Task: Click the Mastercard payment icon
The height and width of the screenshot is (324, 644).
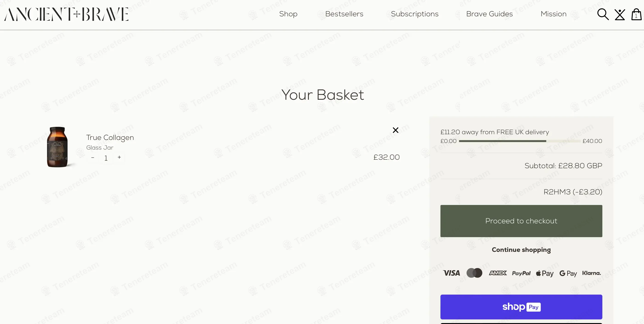Action: (x=474, y=273)
